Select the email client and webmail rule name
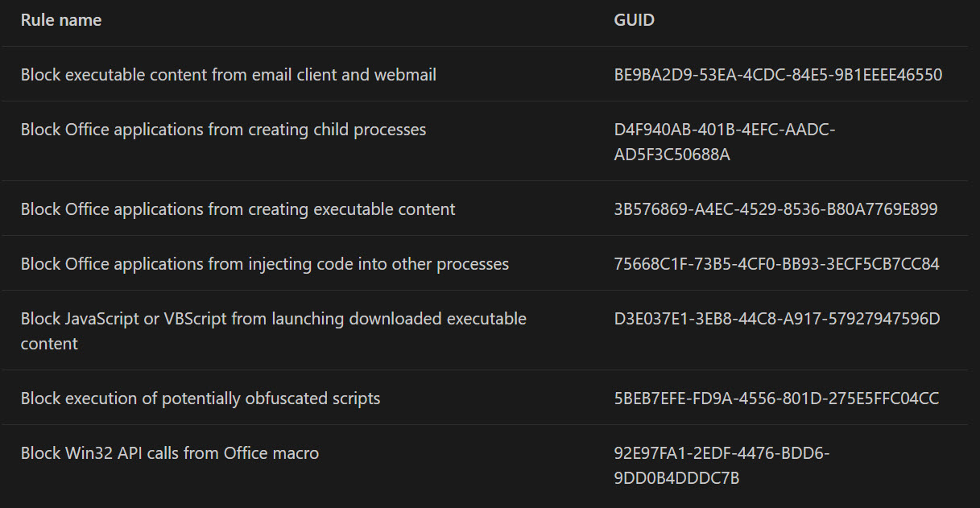The height and width of the screenshot is (508, 980). pyautogui.click(x=228, y=75)
